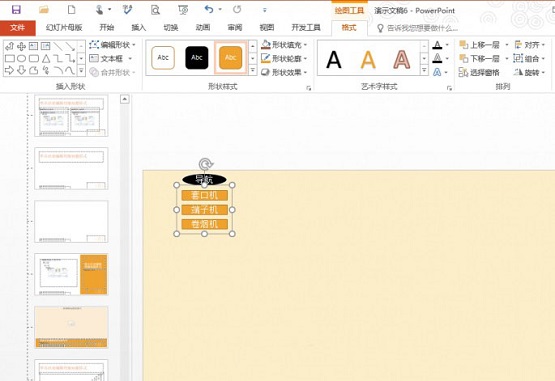This screenshot has height=381, width=555.
Task: Click the 下移一层 send backward button
Action: click(x=479, y=58)
